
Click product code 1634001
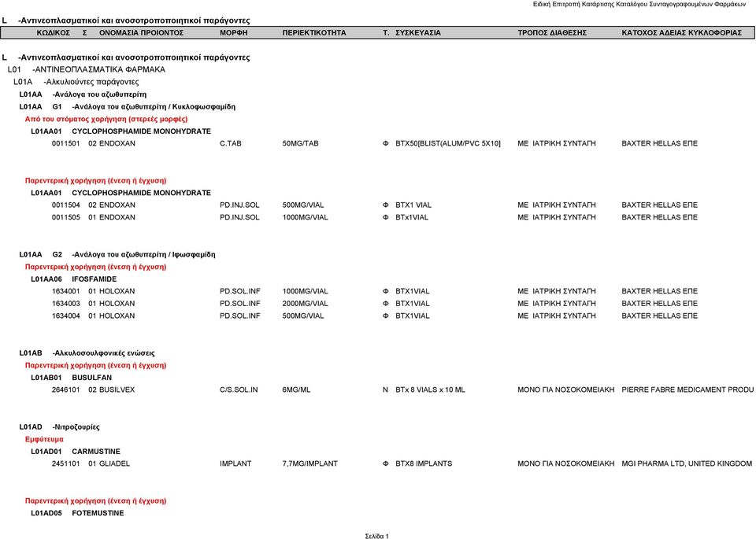pyautogui.click(x=66, y=291)
